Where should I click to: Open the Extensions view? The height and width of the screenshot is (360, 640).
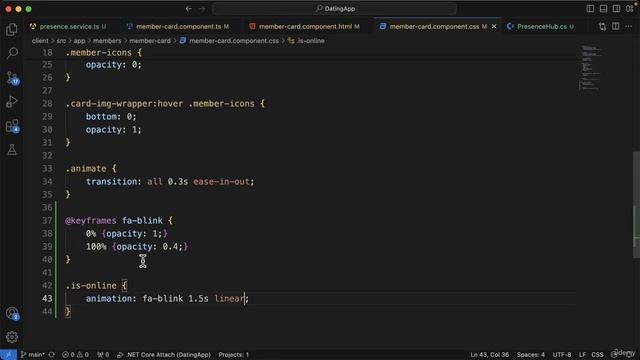click(x=12, y=126)
